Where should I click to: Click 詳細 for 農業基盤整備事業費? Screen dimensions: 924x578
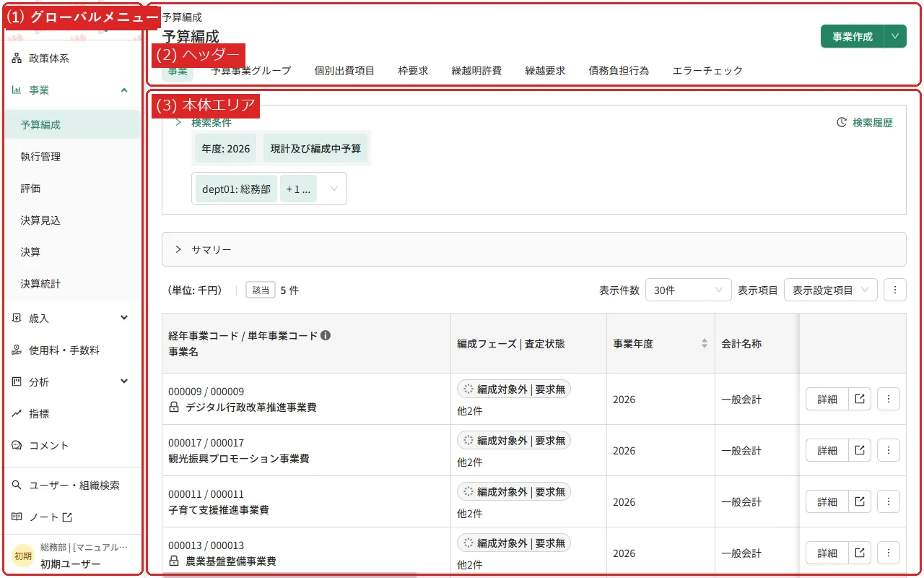827,553
